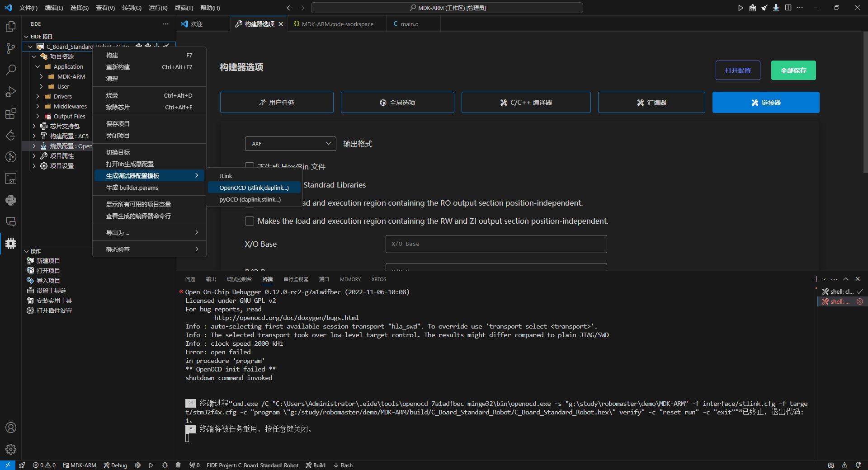This screenshot has width=868, height=470.
Task: Open the 用户任务 options section
Action: pyautogui.click(x=277, y=103)
